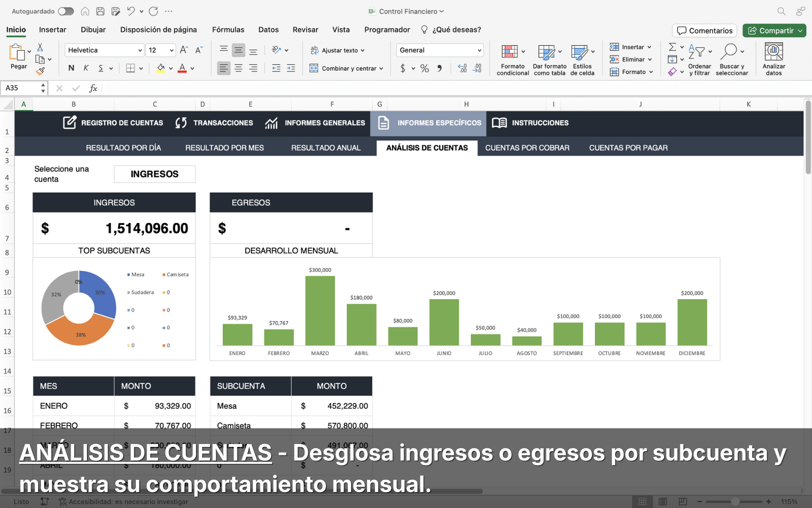Open Analizar datos tool

coord(773,59)
